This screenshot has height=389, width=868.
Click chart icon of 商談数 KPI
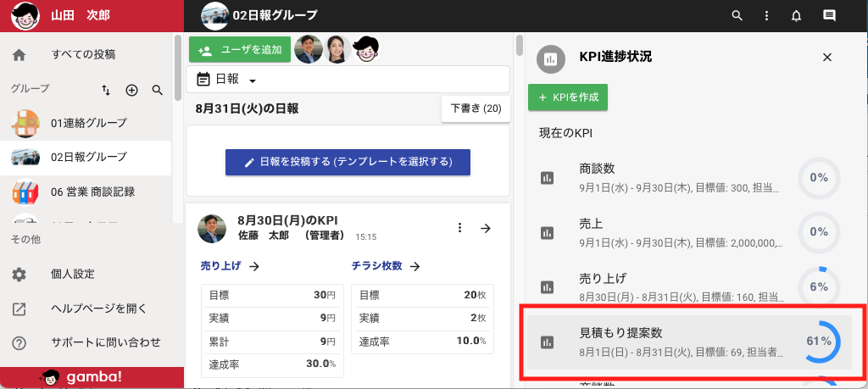tap(547, 178)
